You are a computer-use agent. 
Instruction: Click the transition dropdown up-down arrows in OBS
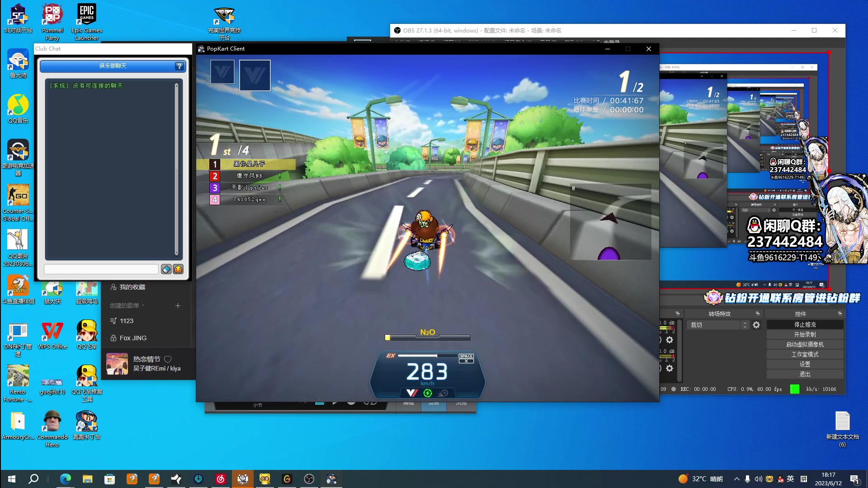tap(745, 325)
